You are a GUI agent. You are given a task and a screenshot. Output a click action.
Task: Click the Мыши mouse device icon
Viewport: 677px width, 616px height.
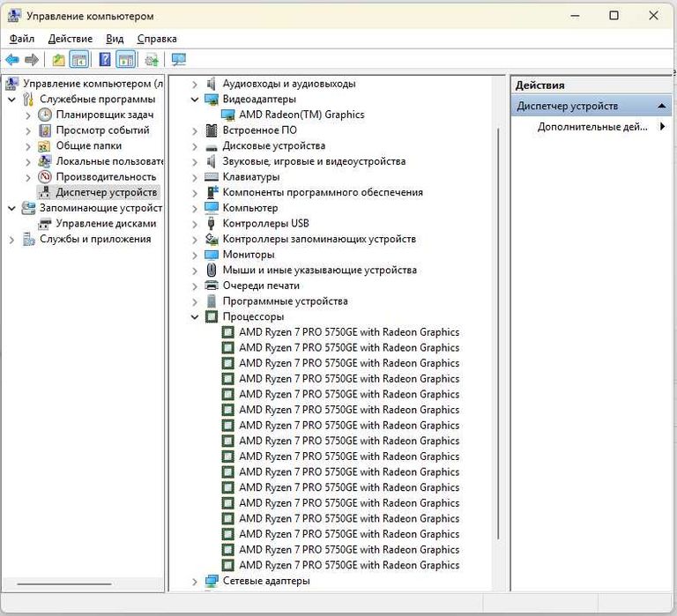212,271
